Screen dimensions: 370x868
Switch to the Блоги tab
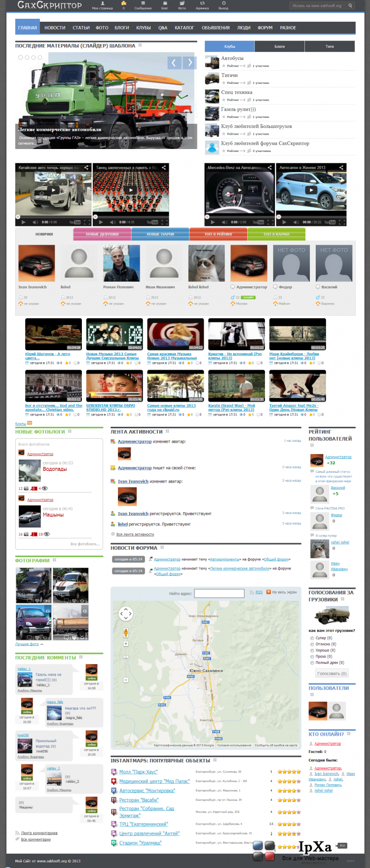280,46
